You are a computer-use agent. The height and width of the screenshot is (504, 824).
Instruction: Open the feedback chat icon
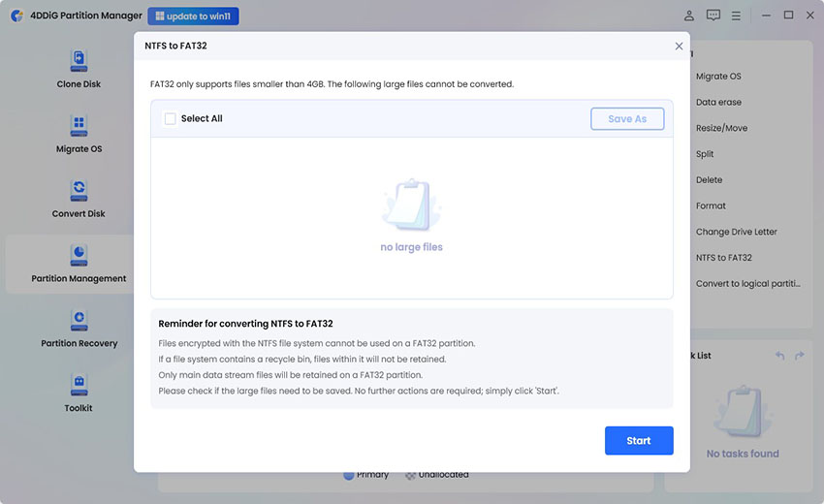pyautogui.click(x=713, y=16)
